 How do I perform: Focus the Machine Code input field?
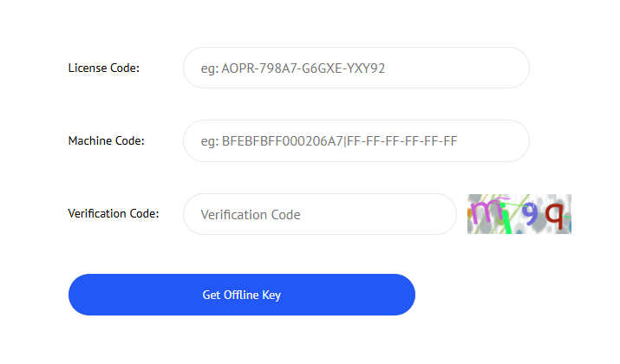(356, 140)
